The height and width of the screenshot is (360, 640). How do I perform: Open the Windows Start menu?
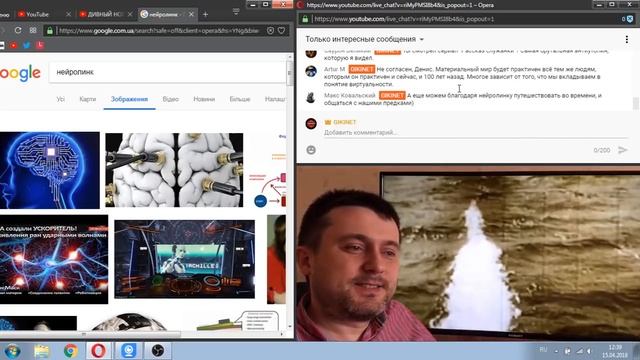point(12,351)
